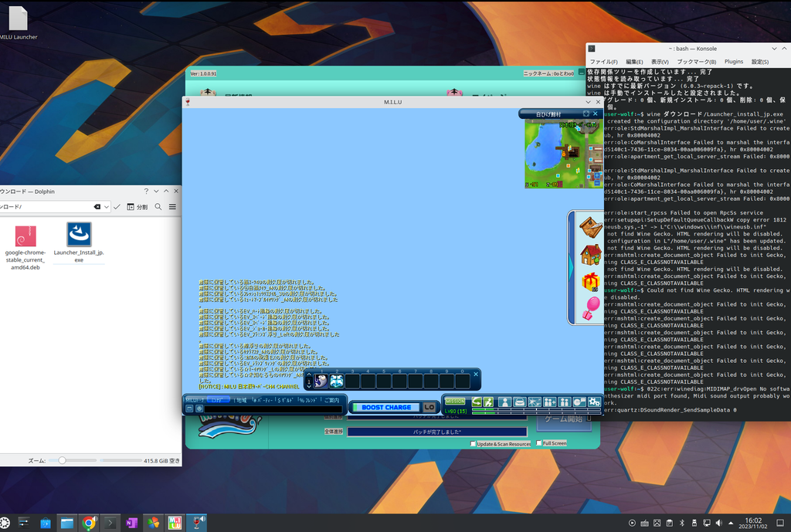The image size is (791, 532).
Task: Close the minimap panel
Action: tap(596, 114)
